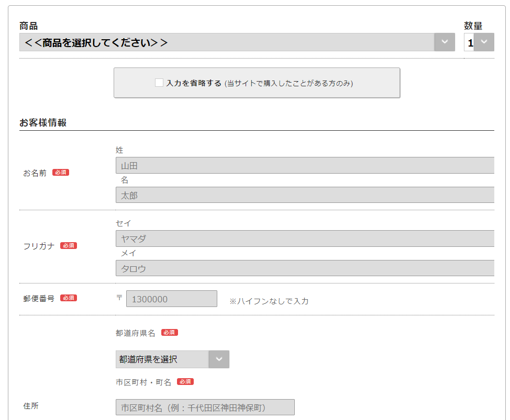Select the セイ field showing ヤマダ

304,239
